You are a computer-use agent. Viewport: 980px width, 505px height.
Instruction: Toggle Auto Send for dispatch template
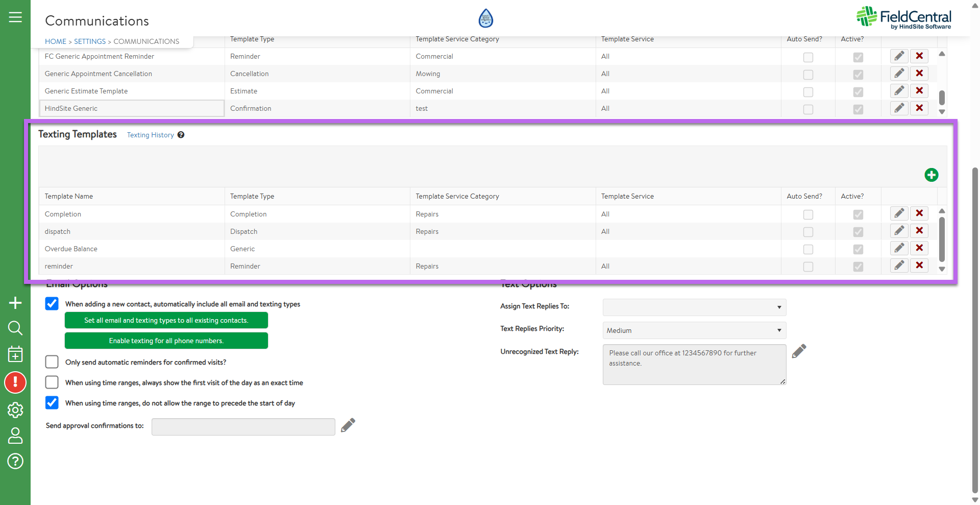(x=807, y=232)
